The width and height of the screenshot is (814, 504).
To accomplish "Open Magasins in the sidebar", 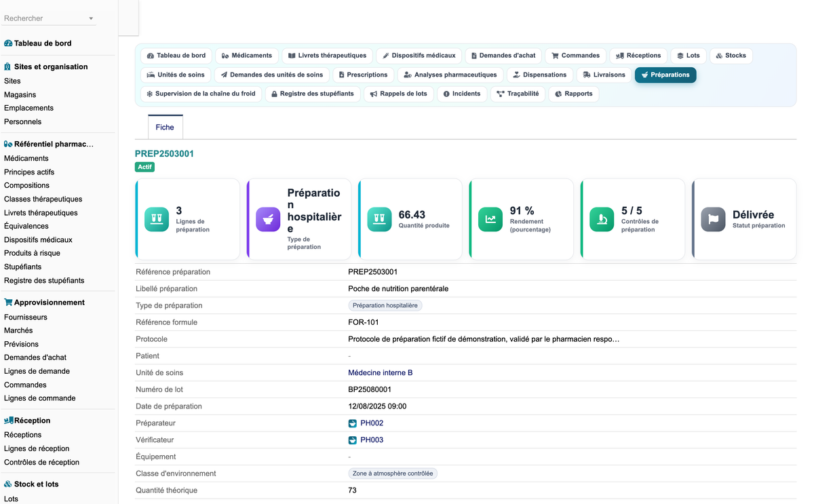I will click(x=20, y=95).
